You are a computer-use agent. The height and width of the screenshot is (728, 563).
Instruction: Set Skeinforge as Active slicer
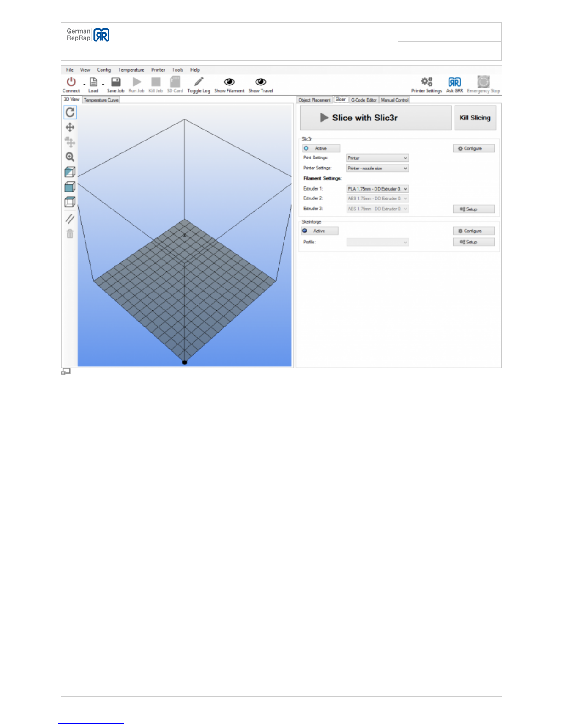click(x=320, y=231)
